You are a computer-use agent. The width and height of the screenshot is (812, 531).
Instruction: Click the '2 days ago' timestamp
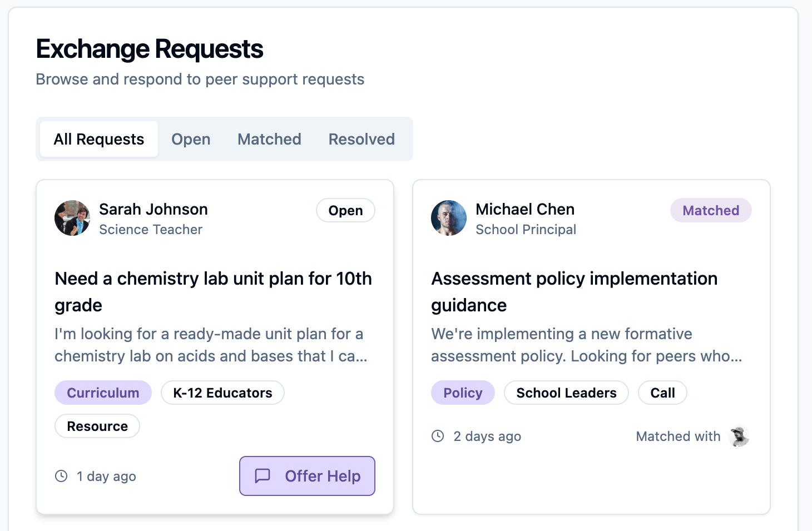(487, 436)
